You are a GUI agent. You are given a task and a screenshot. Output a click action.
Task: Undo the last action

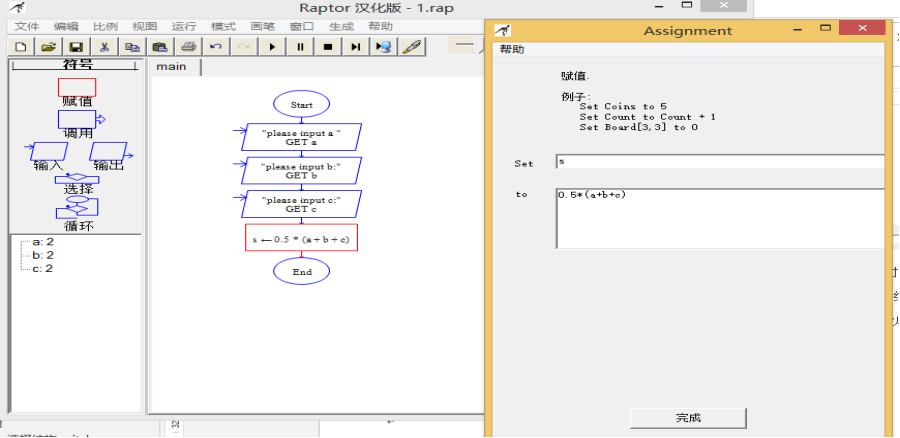(216, 46)
